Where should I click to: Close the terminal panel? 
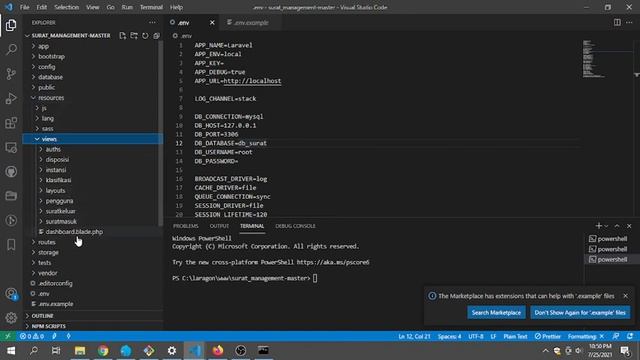tap(629, 226)
